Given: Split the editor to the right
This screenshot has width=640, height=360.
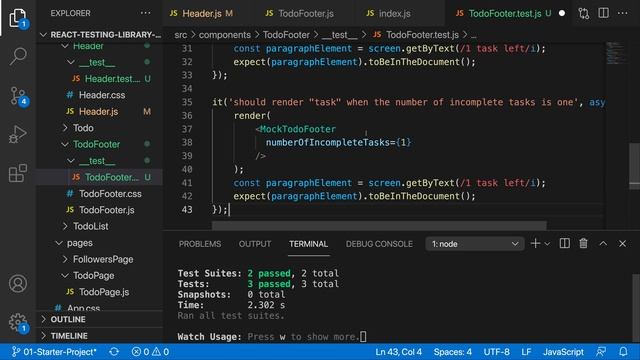Looking at the screenshot, I should click(603, 13).
